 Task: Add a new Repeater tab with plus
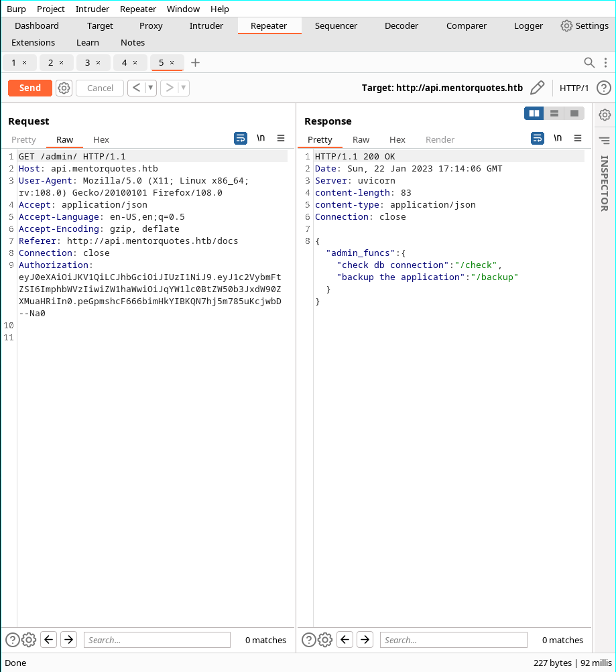196,62
